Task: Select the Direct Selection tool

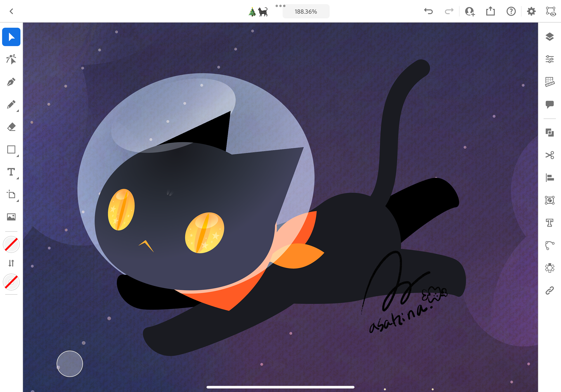Action: [11, 59]
